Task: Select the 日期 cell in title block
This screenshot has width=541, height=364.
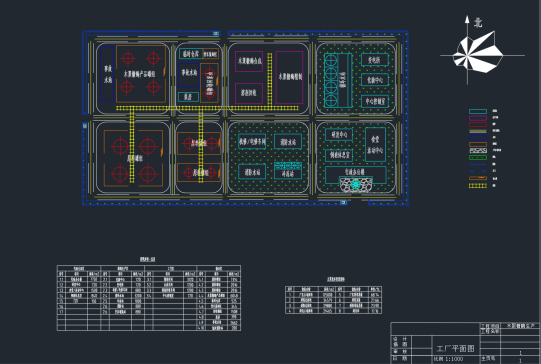Action: tap(400, 358)
